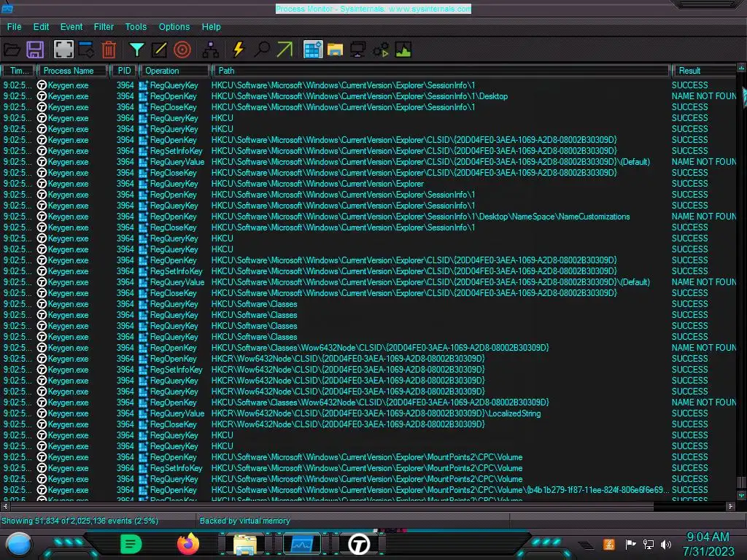
Task: Toggle event Capture in the toolbar
Action: pyautogui.click(x=63, y=50)
